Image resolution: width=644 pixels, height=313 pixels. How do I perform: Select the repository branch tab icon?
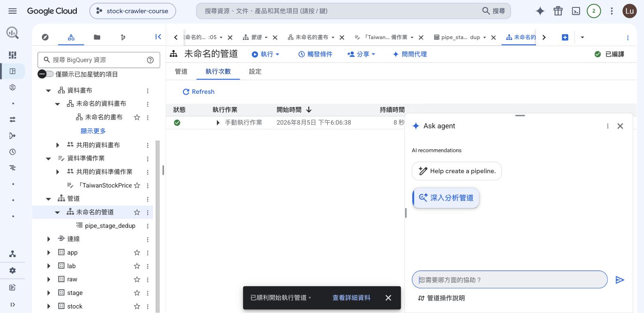click(x=123, y=37)
